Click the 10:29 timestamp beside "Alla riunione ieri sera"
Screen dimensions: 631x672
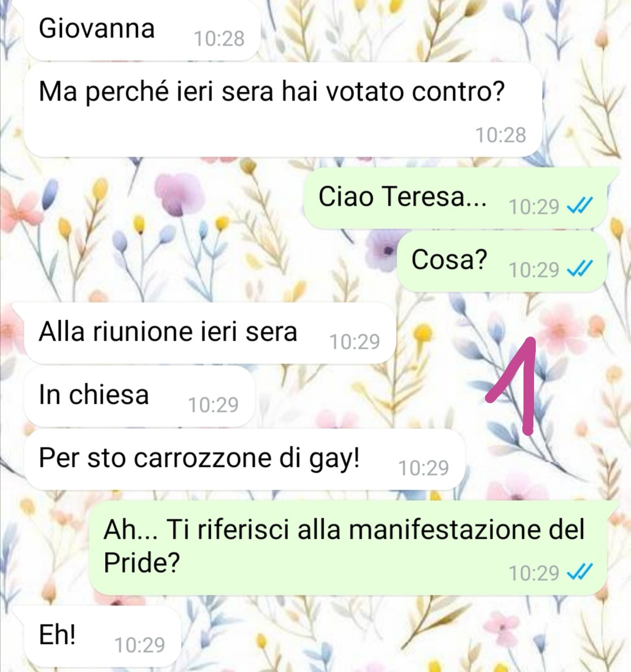(x=354, y=341)
